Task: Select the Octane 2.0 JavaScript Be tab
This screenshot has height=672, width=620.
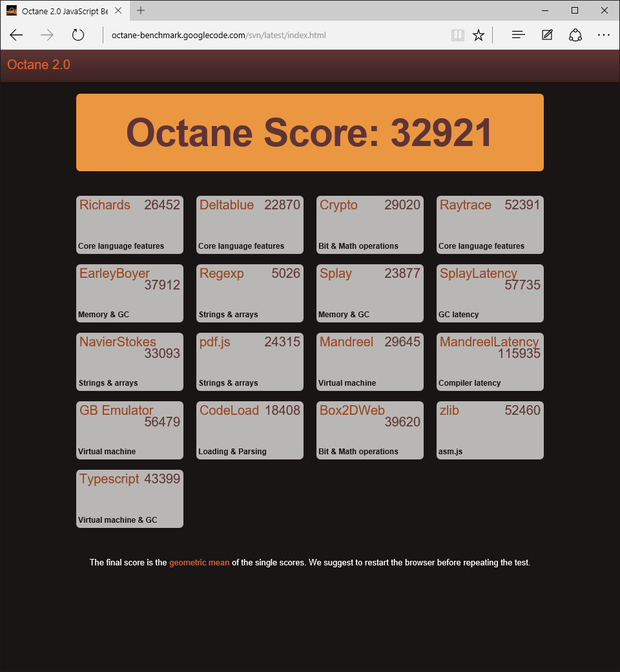Action: tap(65, 11)
